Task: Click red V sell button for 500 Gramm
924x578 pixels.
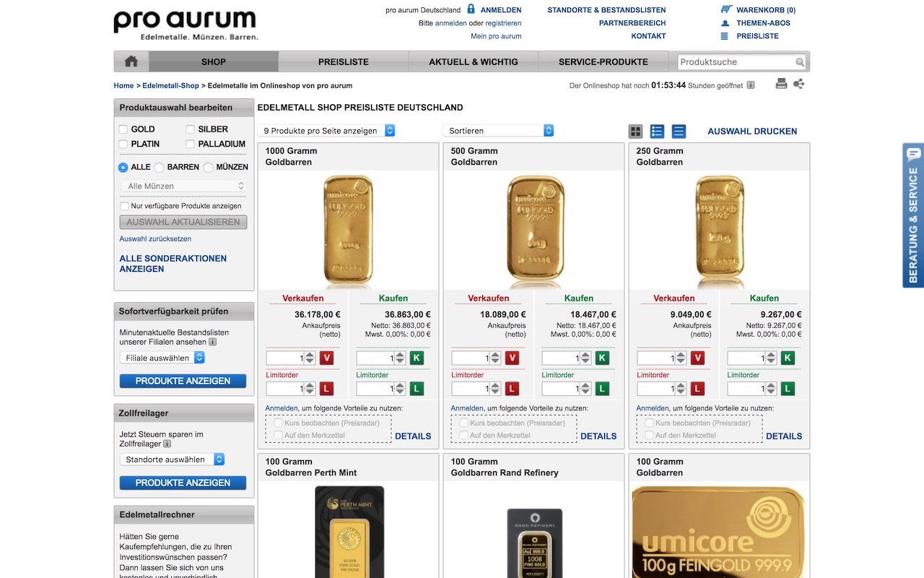Action: [513, 358]
